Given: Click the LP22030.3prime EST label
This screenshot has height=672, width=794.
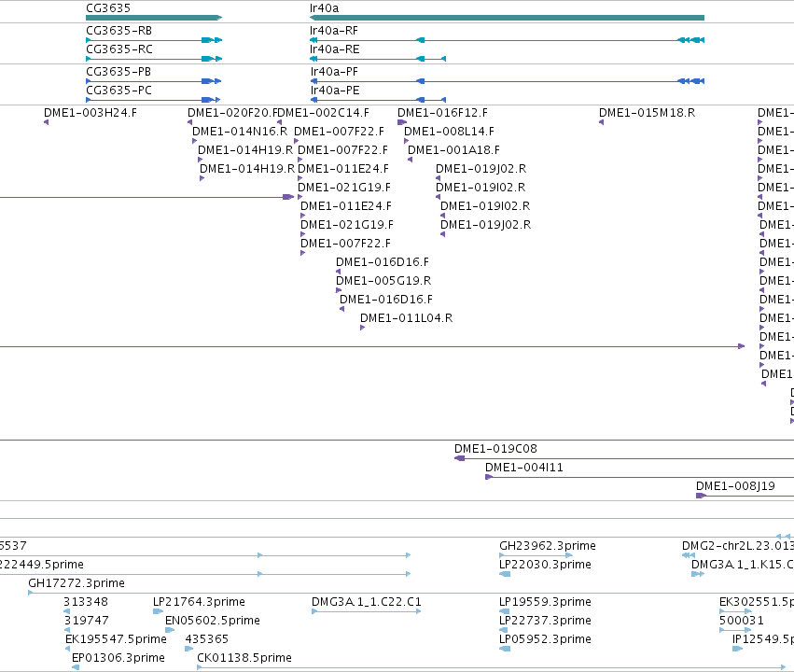Looking at the screenshot, I should tap(546, 565).
